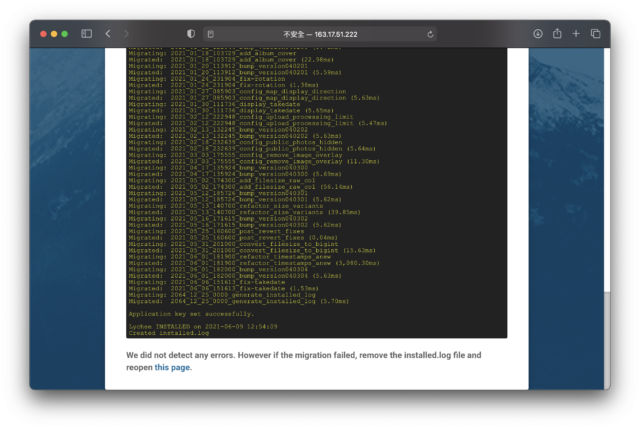This screenshot has width=640, height=429.
Task: Click the 'Migrated: 2021_05_13_140700_refactor_size_variants' line
Action: pyautogui.click(x=244, y=212)
